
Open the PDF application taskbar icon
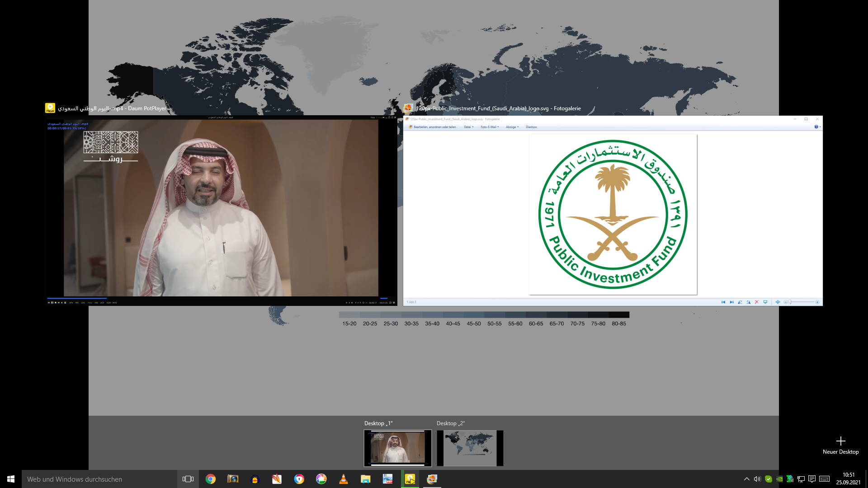click(x=388, y=479)
